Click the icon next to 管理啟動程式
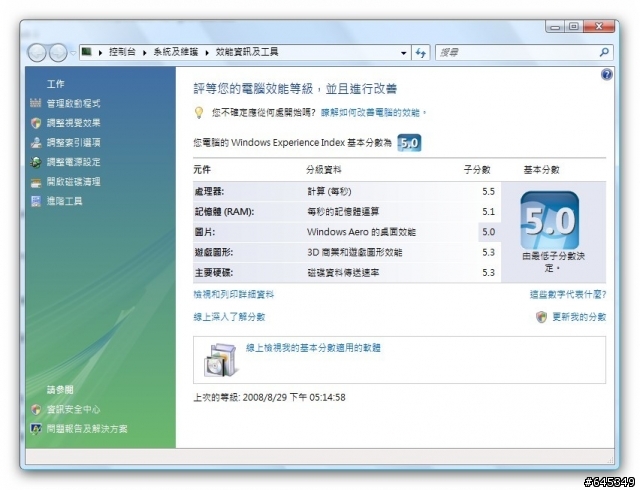Image resolution: width=640 pixels, height=490 pixels. [x=36, y=103]
